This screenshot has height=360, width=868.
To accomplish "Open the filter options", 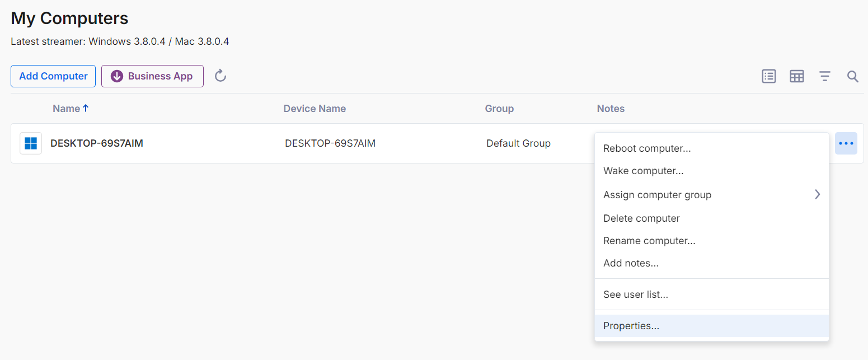I will point(824,76).
